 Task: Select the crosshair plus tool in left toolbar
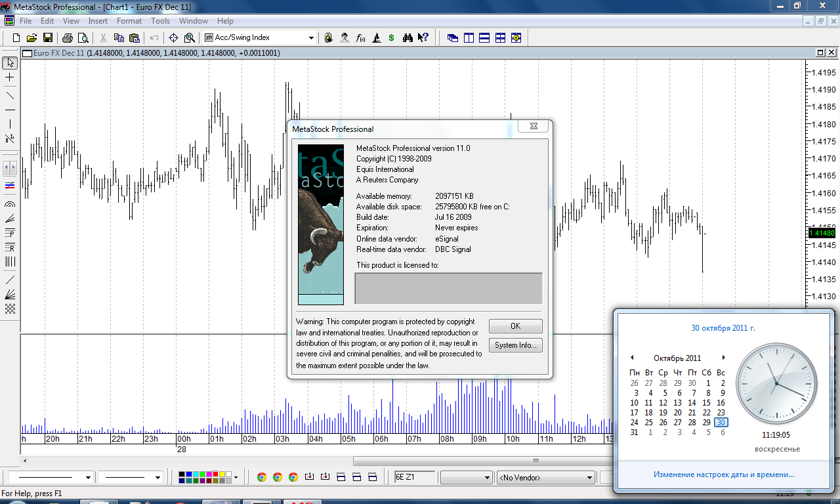pyautogui.click(x=10, y=77)
